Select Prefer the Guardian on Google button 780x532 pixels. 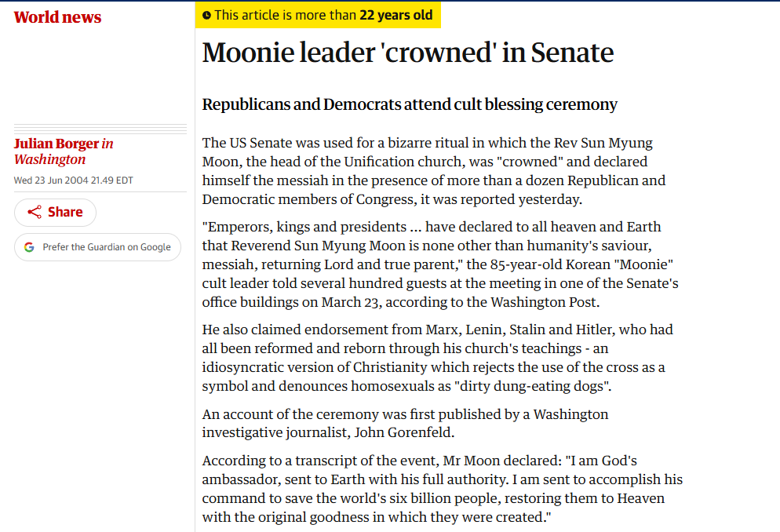pos(97,247)
